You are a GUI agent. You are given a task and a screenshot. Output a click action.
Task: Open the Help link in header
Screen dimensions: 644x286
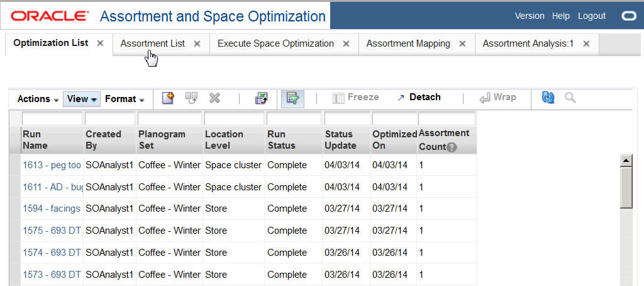[560, 16]
